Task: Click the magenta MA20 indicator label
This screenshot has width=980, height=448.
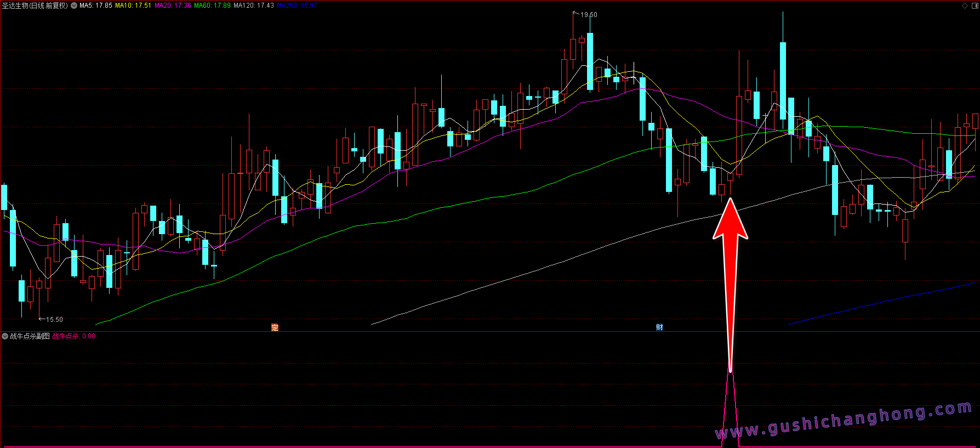Action: click(x=173, y=5)
